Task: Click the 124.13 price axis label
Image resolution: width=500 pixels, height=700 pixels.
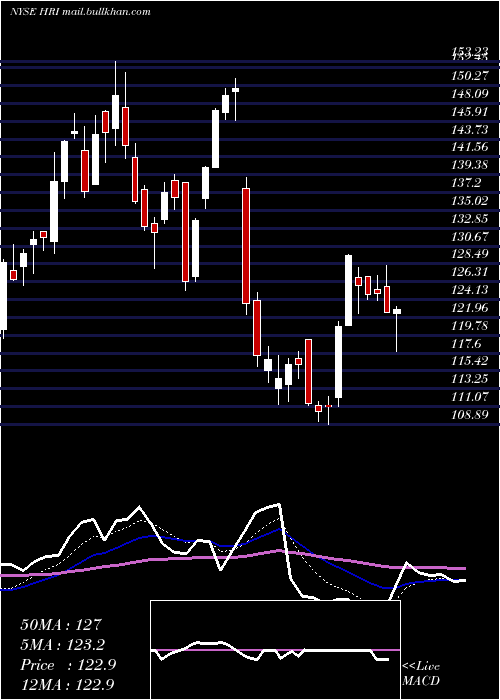Action: coord(469,290)
